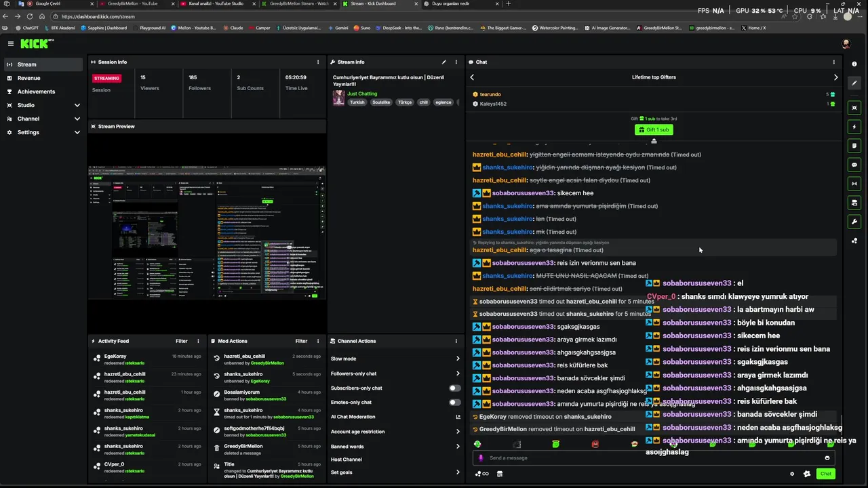Select the Soulslike stream tag

click(381, 102)
